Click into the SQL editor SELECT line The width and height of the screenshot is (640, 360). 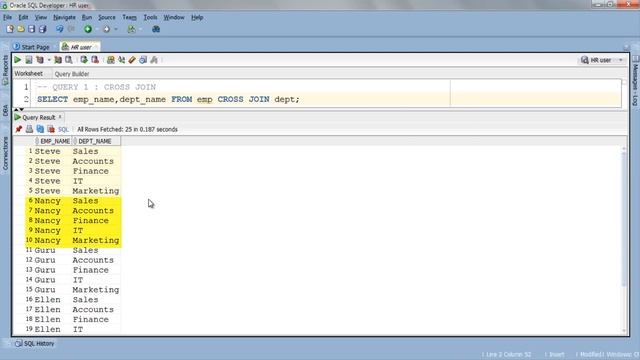click(168, 99)
